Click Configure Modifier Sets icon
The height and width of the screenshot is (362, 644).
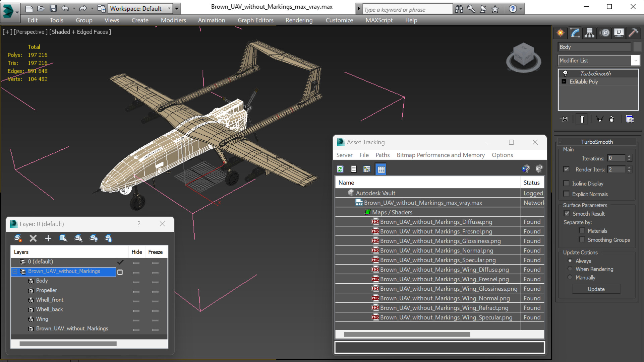click(x=630, y=119)
